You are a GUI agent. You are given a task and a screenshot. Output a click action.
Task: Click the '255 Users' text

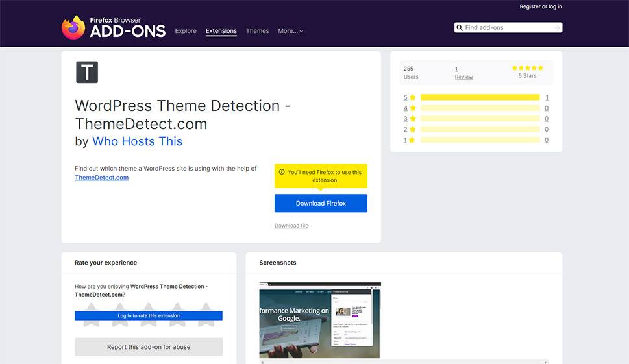tap(411, 73)
